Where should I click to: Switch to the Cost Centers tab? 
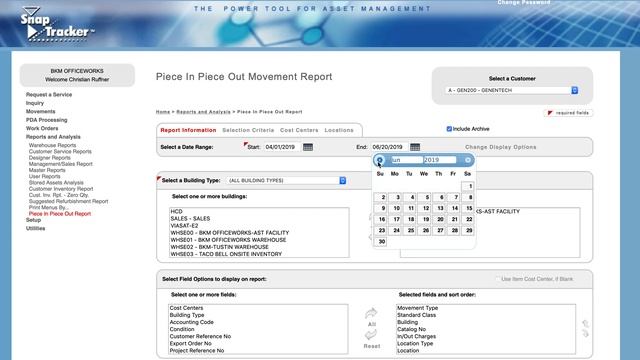pos(299,130)
